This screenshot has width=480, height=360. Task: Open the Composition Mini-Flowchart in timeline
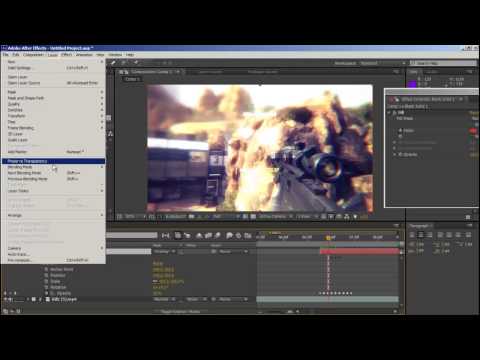pyautogui.click(x=165, y=236)
